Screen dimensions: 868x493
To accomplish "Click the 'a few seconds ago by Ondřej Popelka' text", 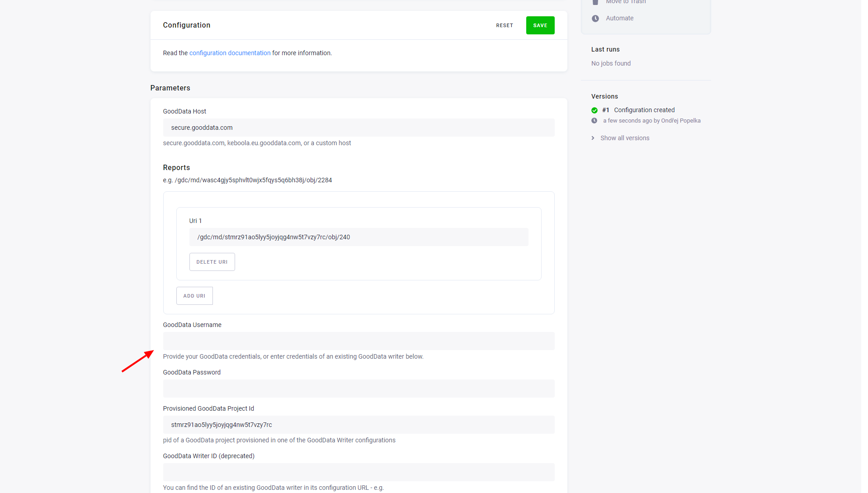I will [651, 121].
